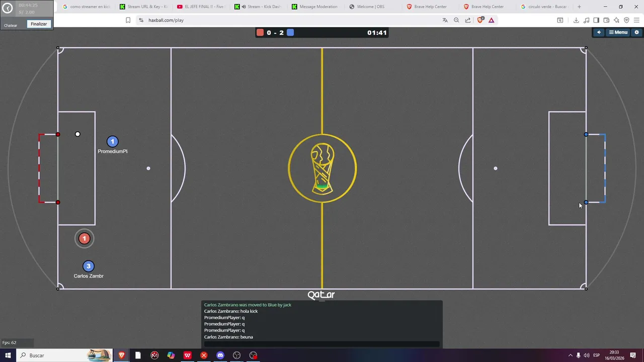The height and width of the screenshot is (362, 644).
Task: Click chat line 'Carlos Zambrano was moved to Blue by jack'
Action: pos(248,305)
